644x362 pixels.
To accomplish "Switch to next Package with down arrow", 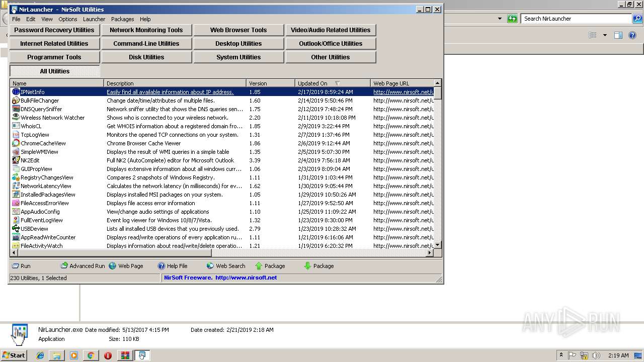I will pyautogui.click(x=319, y=266).
